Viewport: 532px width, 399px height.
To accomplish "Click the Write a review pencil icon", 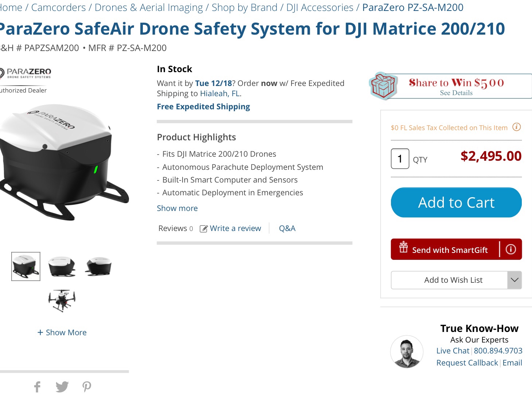I will click(x=204, y=228).
